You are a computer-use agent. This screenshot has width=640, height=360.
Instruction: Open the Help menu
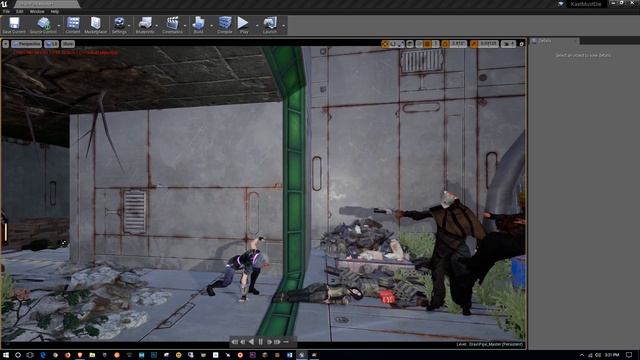(x=55, y=11)
